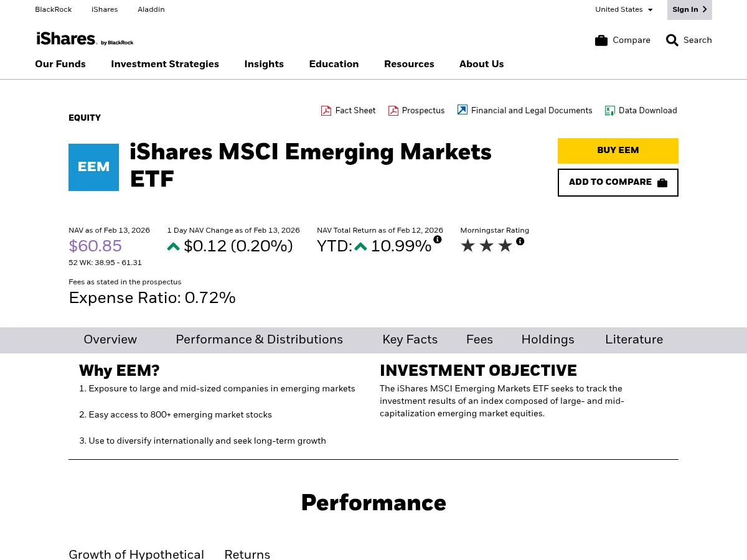Screen dimensions: 747x560
Task: Open the Fact Sheet PDF icon
Action: tap(326, 110)
